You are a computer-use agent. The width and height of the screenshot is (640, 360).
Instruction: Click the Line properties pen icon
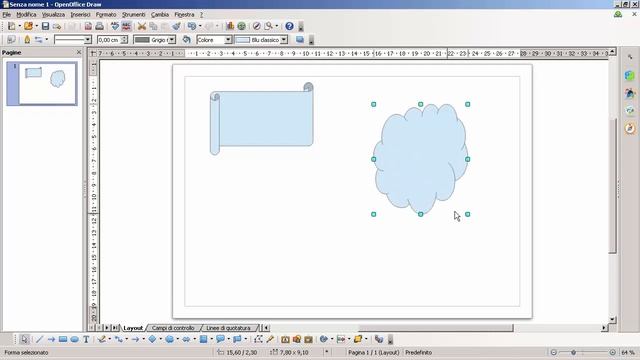pos(27,40)
